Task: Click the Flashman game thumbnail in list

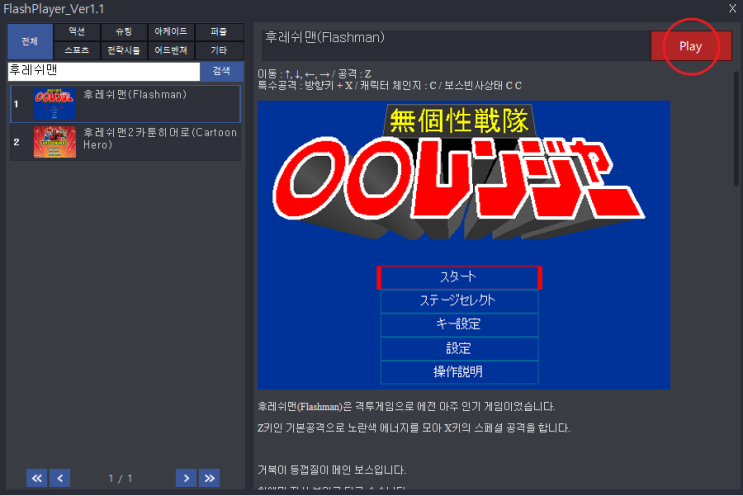Action: pyautogui.click(x=54, y=104)
